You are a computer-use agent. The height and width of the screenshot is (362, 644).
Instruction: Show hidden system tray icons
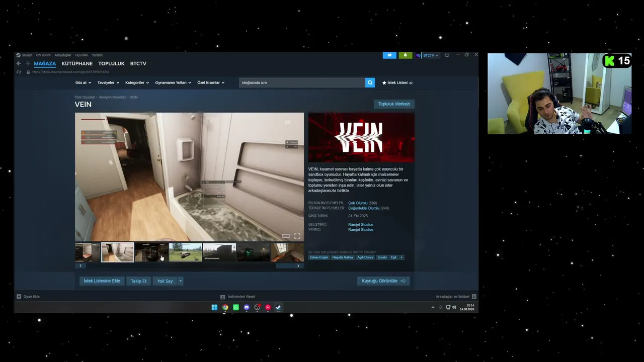[433, 307]
